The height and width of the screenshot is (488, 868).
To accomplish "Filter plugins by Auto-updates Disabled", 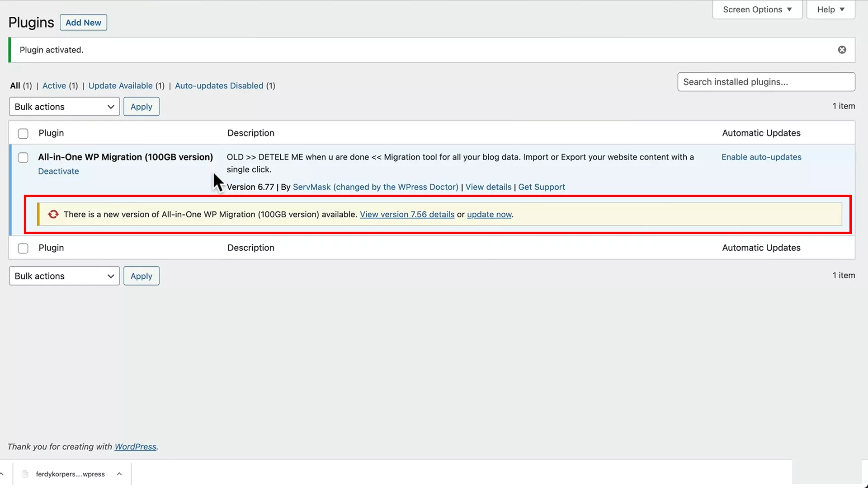I will click(x=219, y=85).
